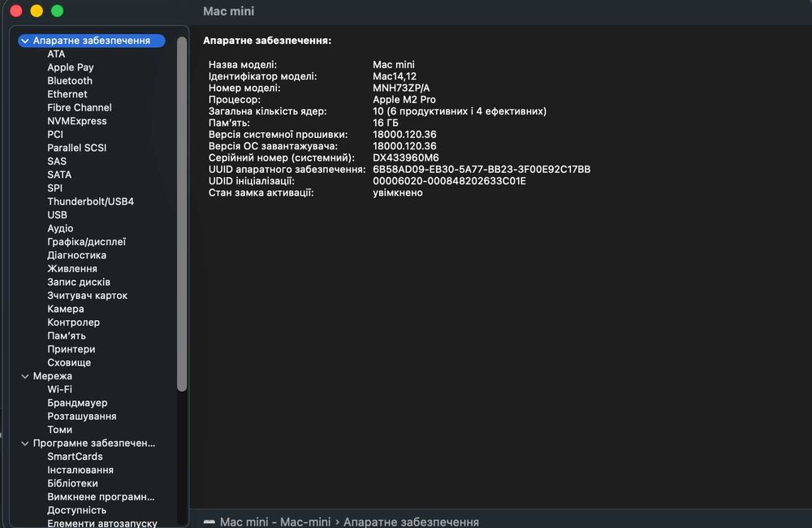Select Діагностика in the sidebar
The width and height of the screenshot is (812, 528).
pos(76,255)
